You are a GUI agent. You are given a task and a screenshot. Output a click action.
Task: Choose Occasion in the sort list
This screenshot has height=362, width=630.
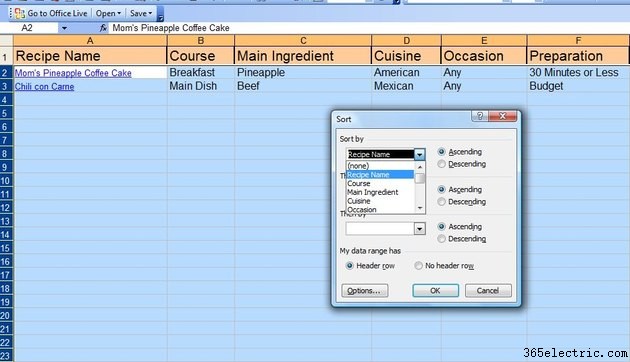(x=380, y=209)
